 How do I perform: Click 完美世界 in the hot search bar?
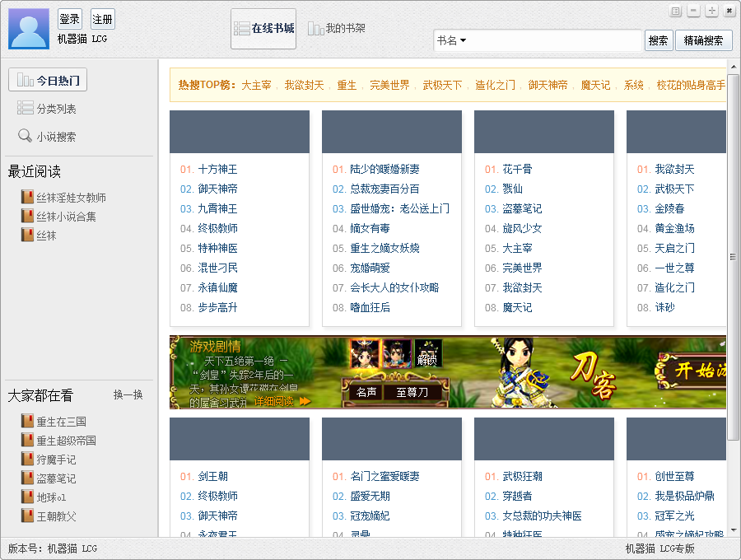(389, 85)
